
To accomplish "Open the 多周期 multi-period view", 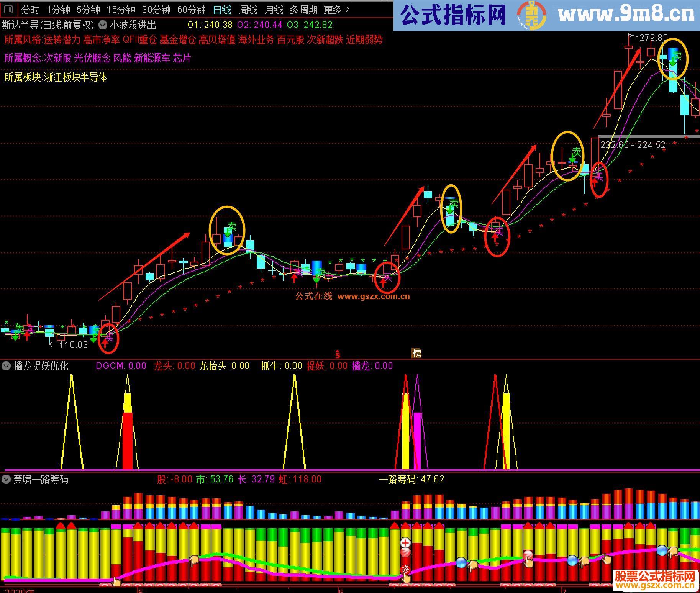I will tap(303, 10).
